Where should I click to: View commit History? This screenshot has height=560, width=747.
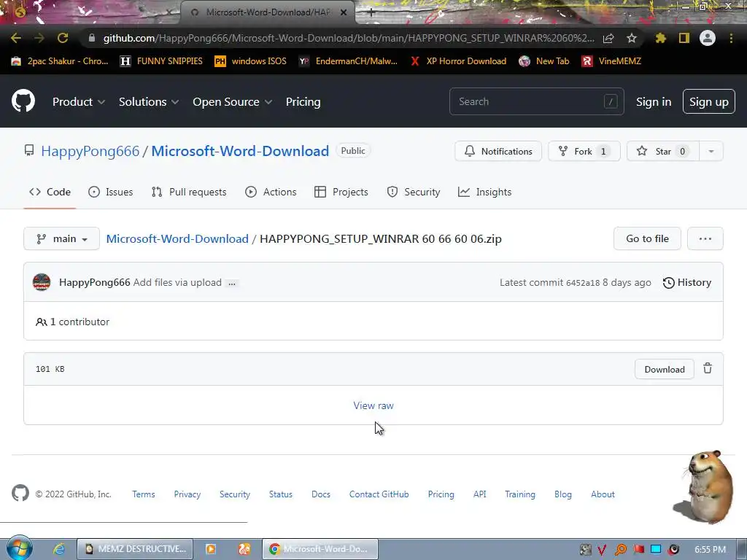(x=687, y=282)
